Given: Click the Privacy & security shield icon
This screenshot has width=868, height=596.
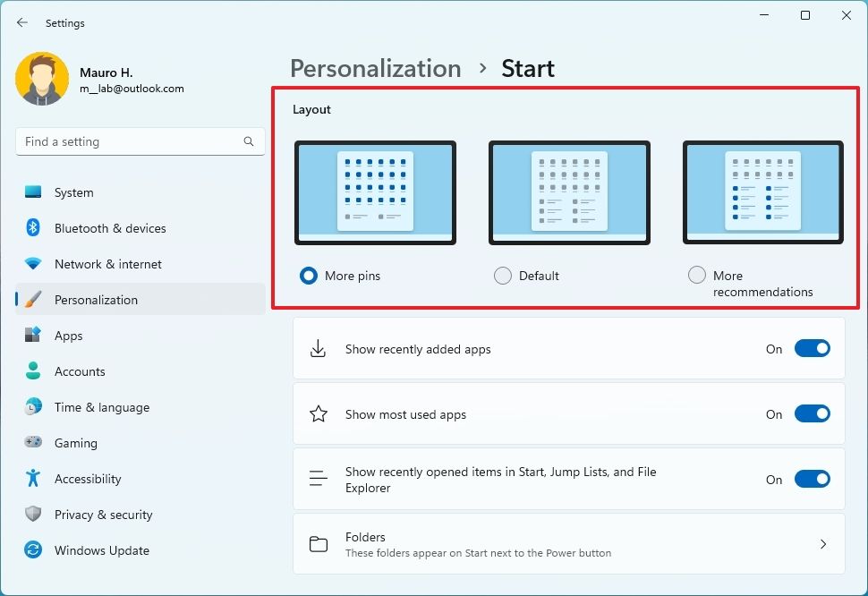Looking at the screenshot, I should point(33,515).
